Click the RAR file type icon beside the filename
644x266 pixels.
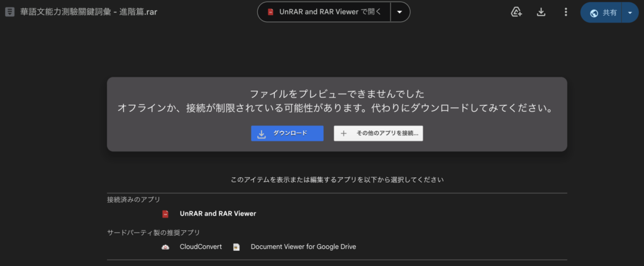pyautogui.click(x=10, y=12)
